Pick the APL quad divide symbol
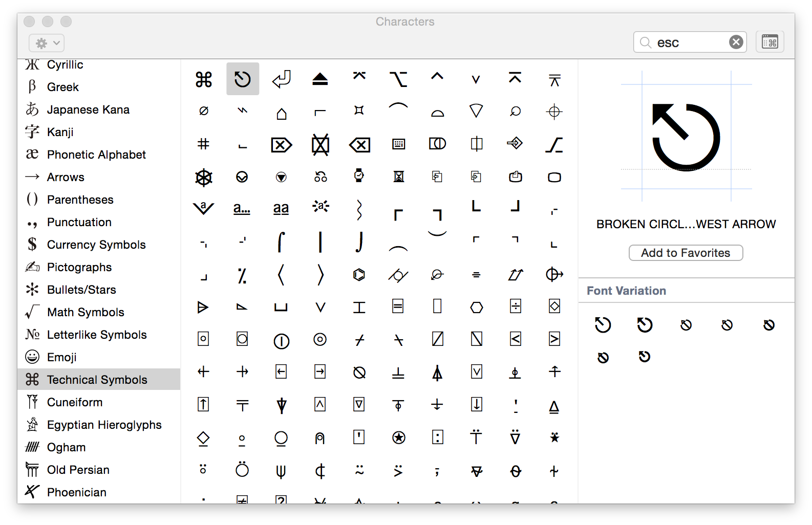Viewport: 812px width, 525px height. tap(516, 306)
